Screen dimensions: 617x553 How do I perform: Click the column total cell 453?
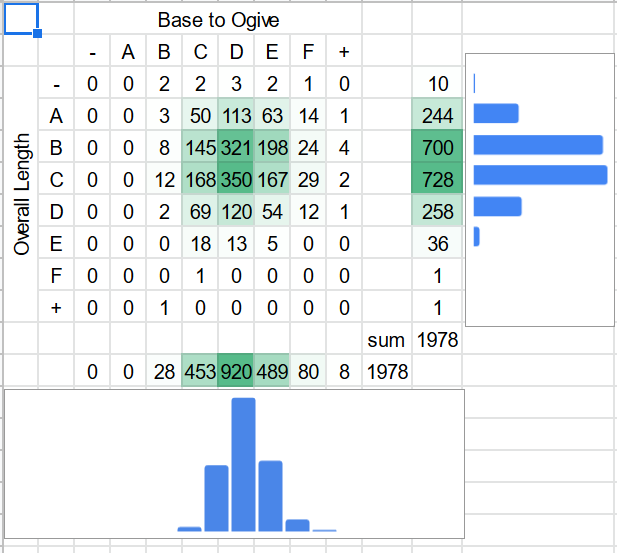(x=200, y=373)
